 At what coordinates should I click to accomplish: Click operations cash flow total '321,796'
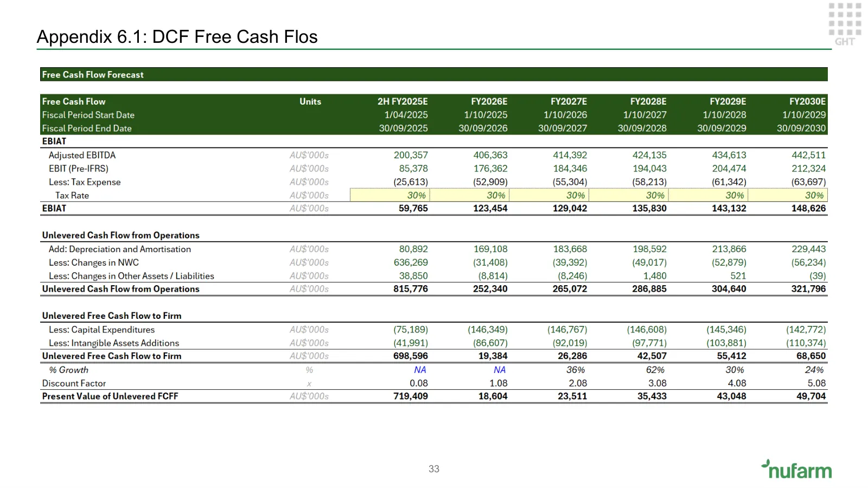(808, 289)
